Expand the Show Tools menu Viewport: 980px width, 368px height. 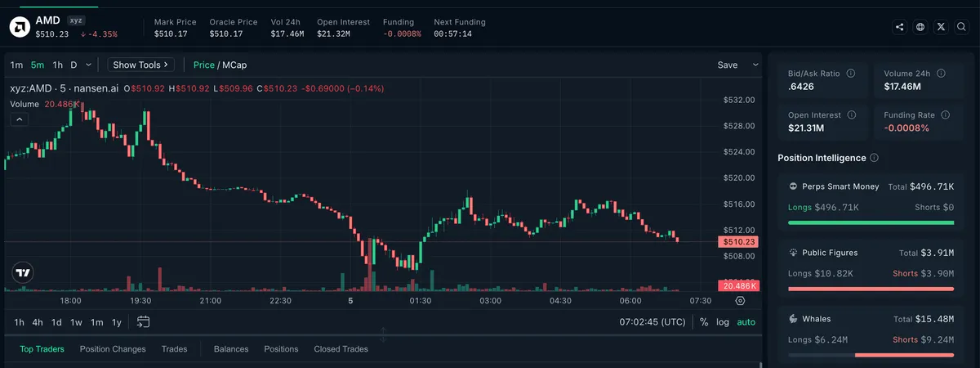[140, 65]
